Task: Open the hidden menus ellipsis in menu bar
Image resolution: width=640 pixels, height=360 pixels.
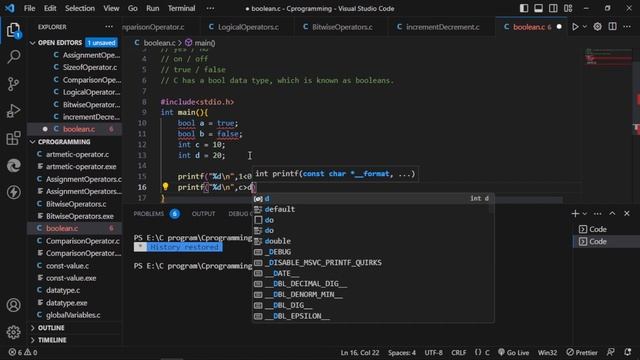Action: click(210, 8)
